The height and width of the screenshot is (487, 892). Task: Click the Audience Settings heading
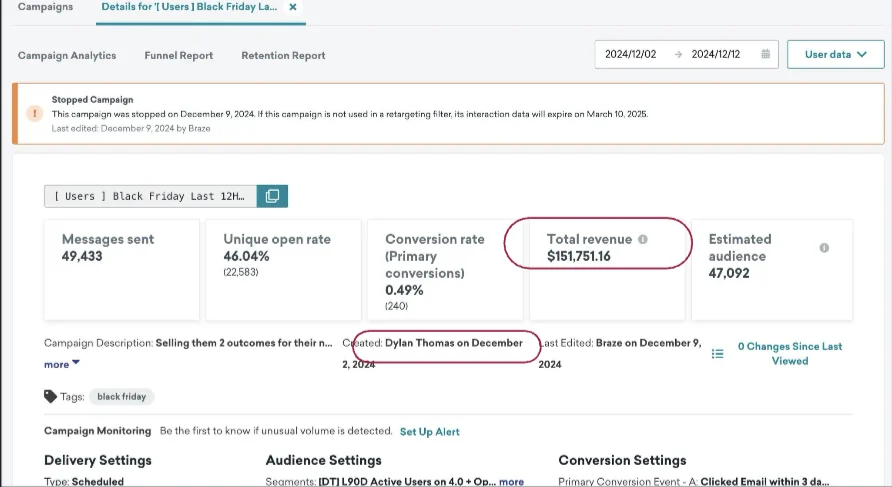pyautogui.click(x=324, y=460)
